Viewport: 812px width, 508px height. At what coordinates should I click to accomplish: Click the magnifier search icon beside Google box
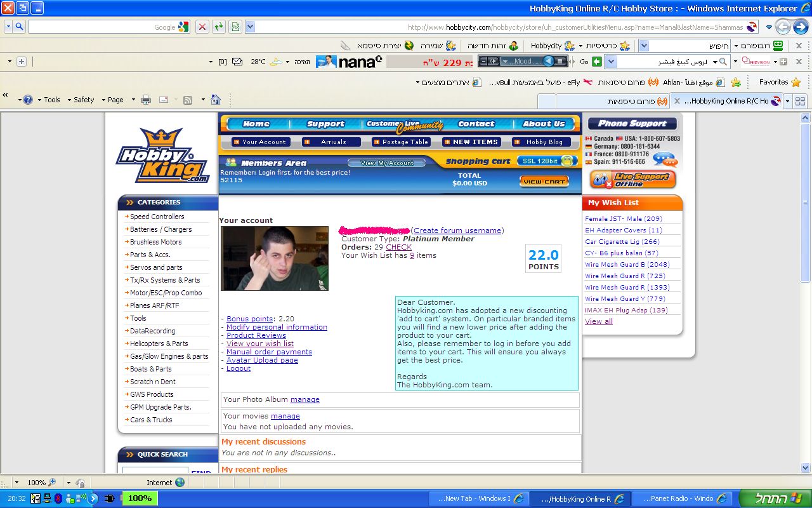pyautogui.click(x=19, y=27)
